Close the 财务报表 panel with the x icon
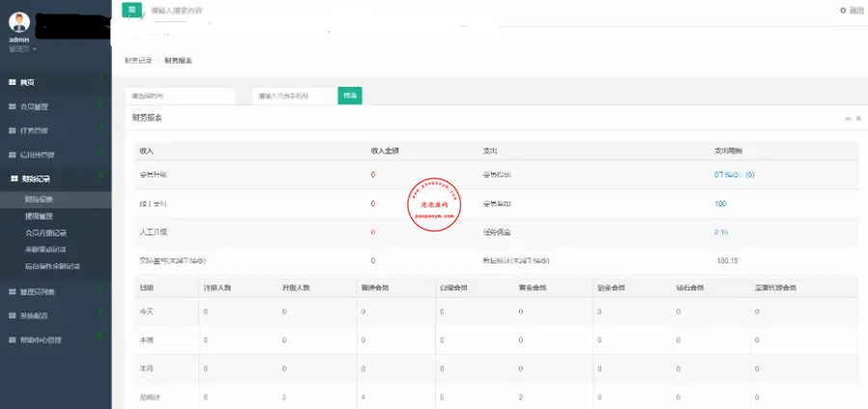The height and width of the screenshot is (409, 868). [857, 118]
